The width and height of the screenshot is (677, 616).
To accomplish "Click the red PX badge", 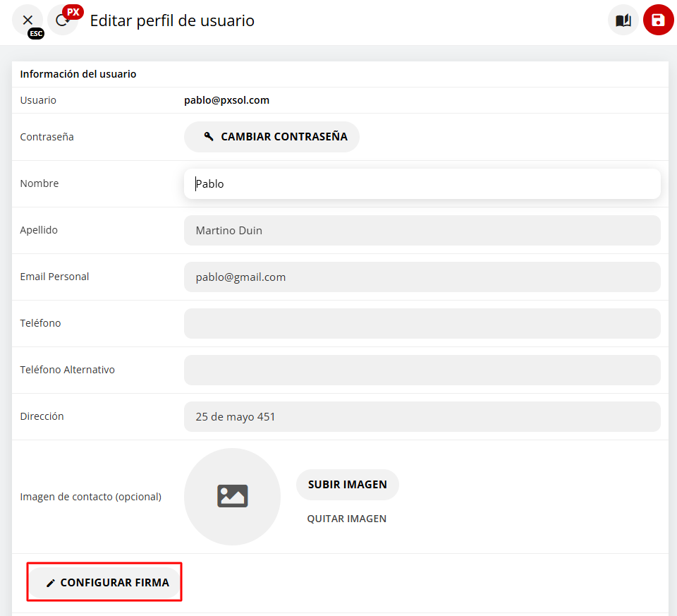I will tap(73, 12).
